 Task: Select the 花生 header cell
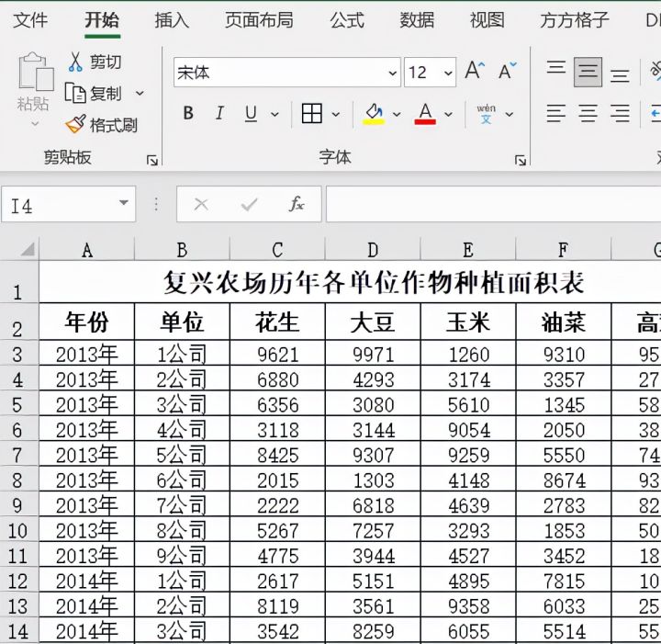[x=277, y=322]
